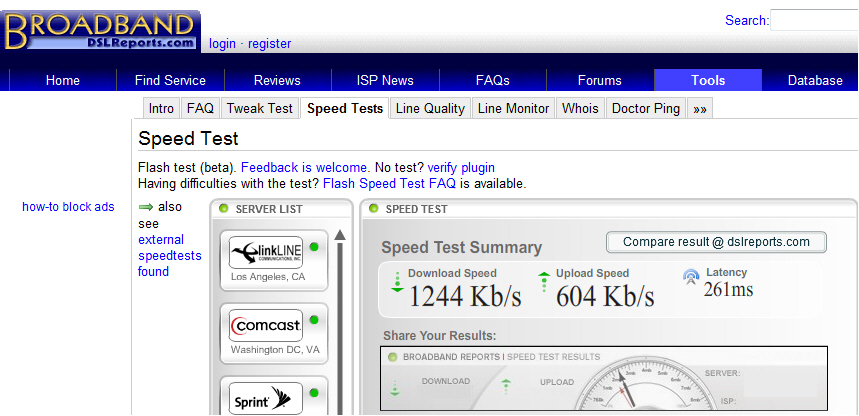This screenshot has width=859, height=416.
Task: Open the Flash Speed Test FAQ link
Action: click(390, 184)
